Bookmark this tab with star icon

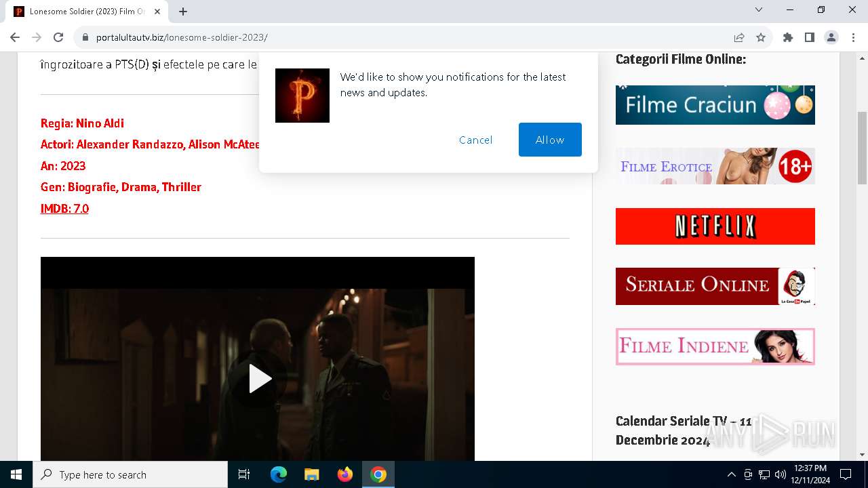click(x=761, y=38)
